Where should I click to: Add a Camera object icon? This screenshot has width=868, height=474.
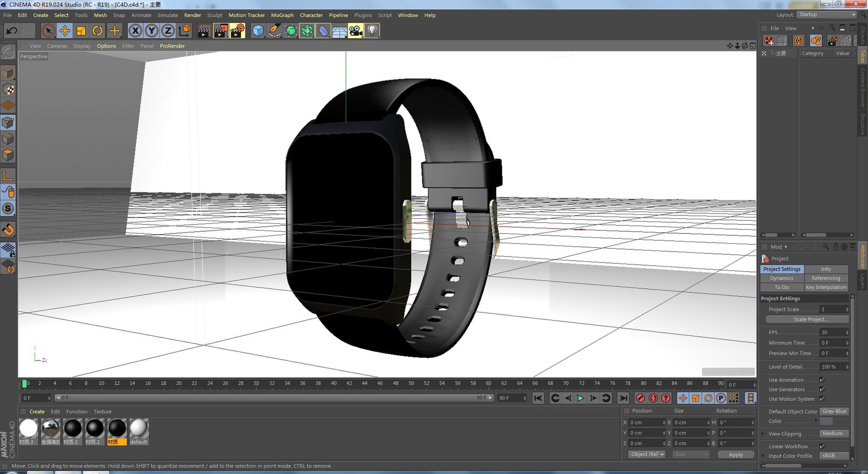pos(356,31)
